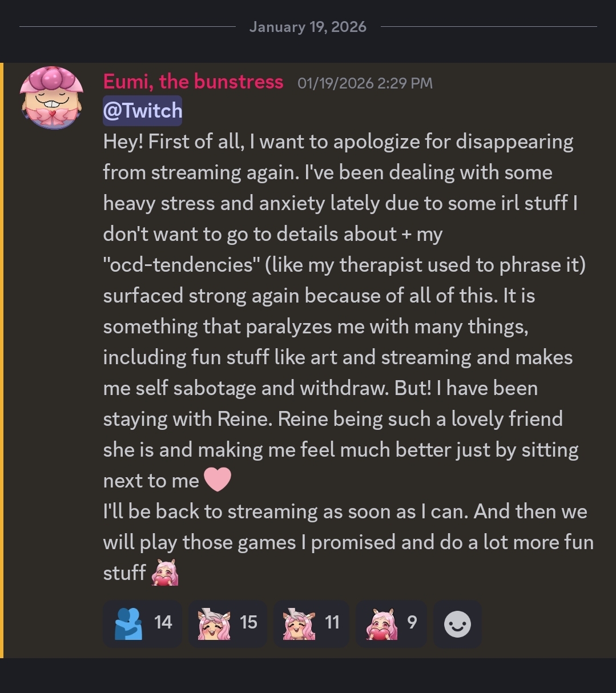Click the quoted "ocd-tendencies" phrase
This screenshot has height=693, width=616.
coord(180,265)
